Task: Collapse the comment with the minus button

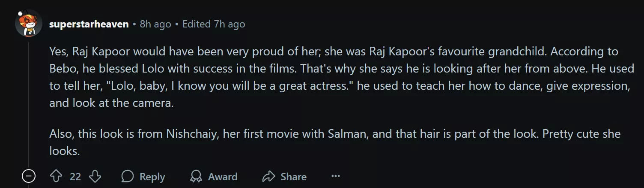Action: 29,176
